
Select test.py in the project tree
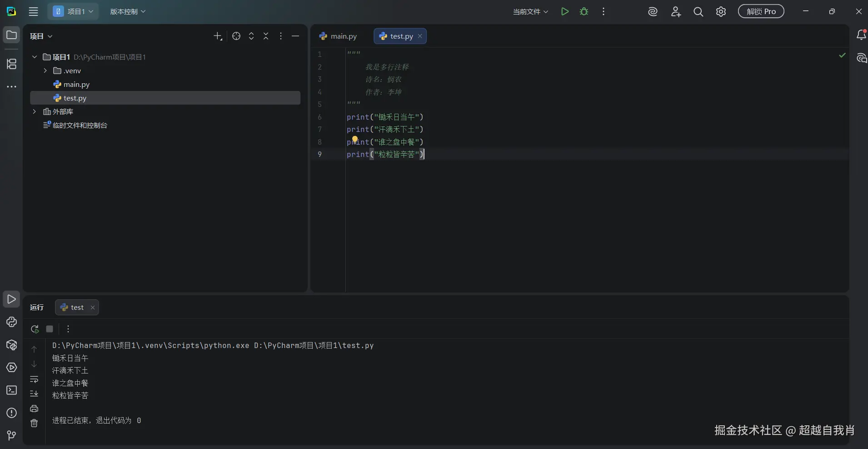[x=165, y=98]
